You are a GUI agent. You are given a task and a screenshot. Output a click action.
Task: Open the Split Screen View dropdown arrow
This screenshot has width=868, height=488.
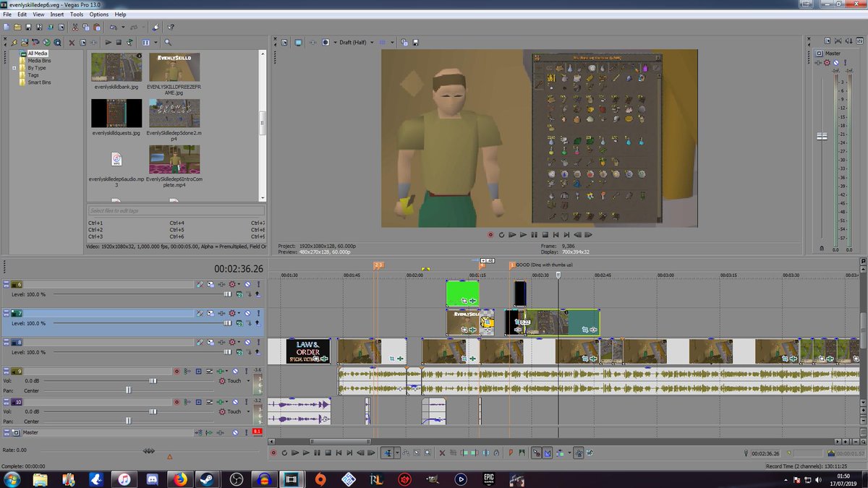(335, 42)
